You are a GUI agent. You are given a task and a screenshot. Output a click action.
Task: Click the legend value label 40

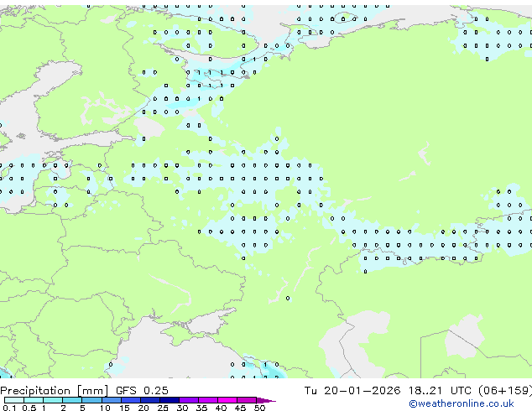(x=221, y=408)
